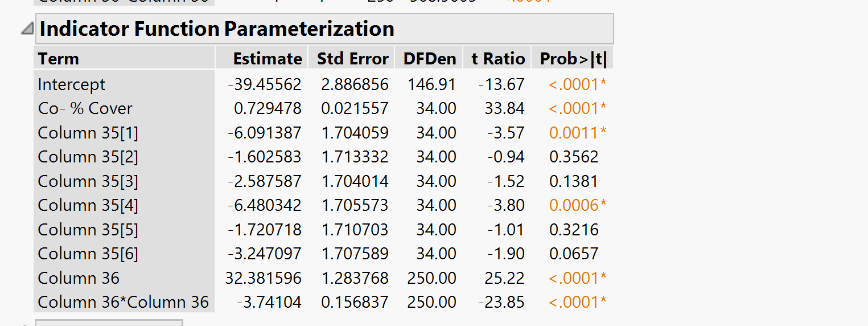The image size is (868, 326).
Task: Select the Intercept term row
Action: coord(72,84)
